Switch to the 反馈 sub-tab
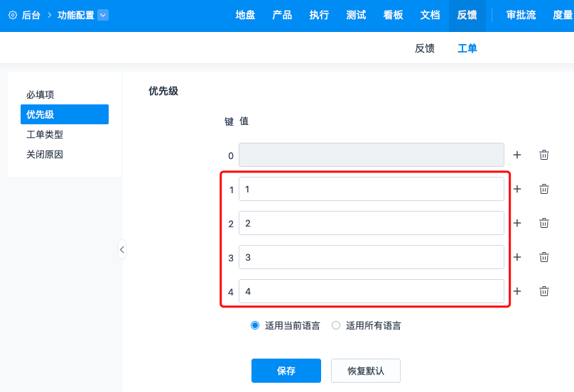 (x=425, y=48)
